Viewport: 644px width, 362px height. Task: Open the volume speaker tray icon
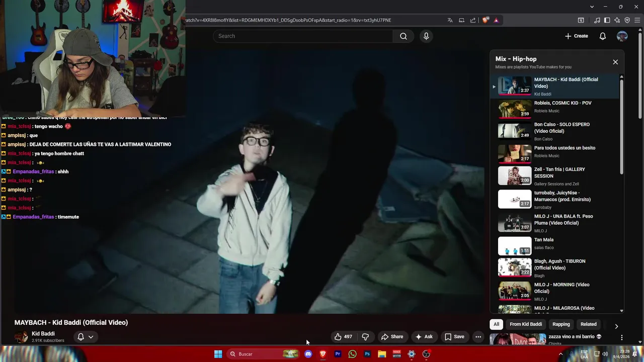[x=605, y=354]
